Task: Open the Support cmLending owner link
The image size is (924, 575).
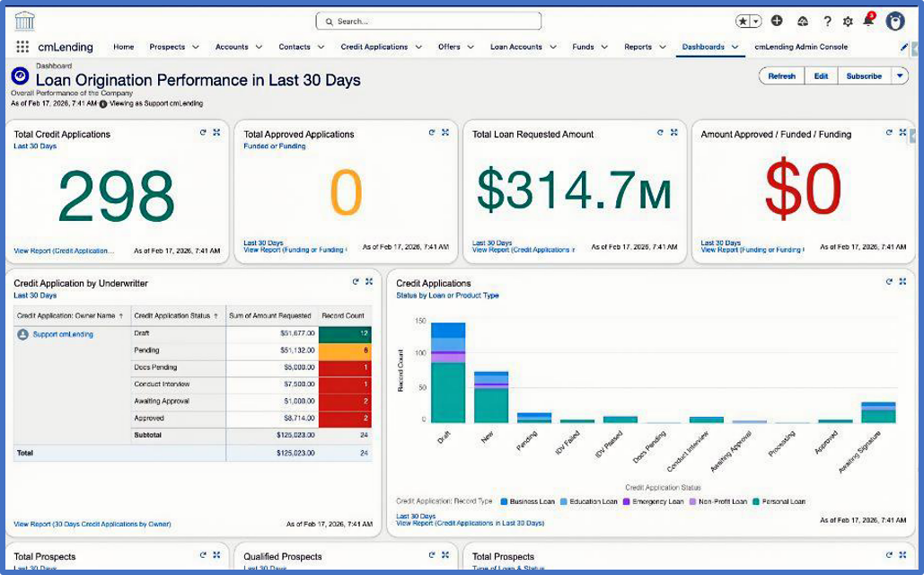Action: click(x=63, y=334)
